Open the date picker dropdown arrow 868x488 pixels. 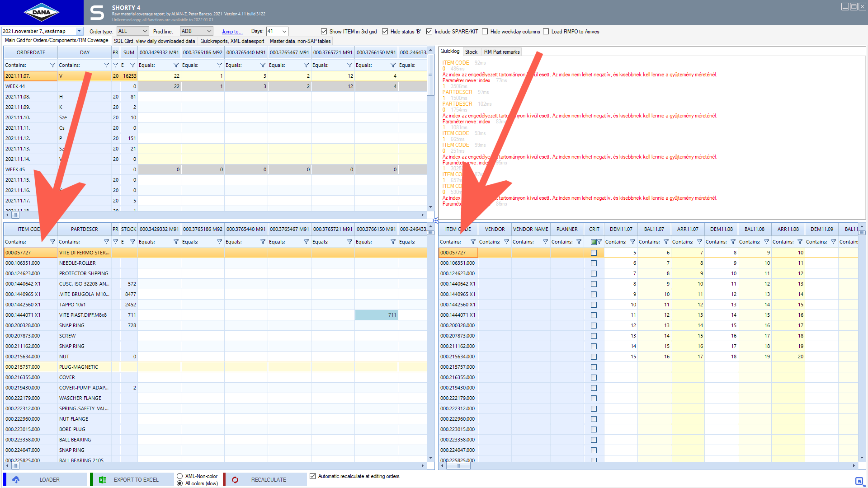tap(79, 31)
